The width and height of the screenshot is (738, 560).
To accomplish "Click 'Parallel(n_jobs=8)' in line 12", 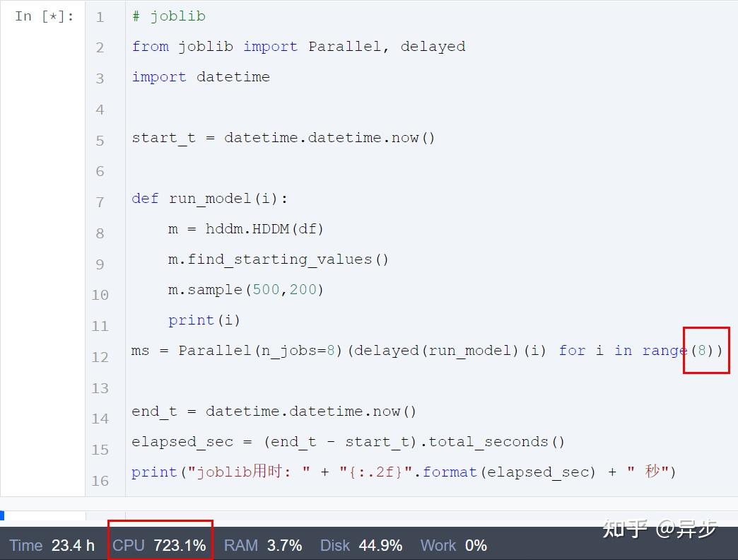I will pyautogui.click(x=260, y=351).
